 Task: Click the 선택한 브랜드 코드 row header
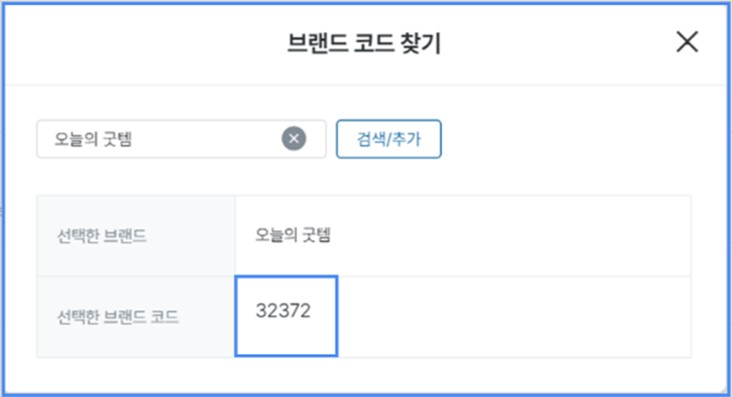[x=136, y=317]
